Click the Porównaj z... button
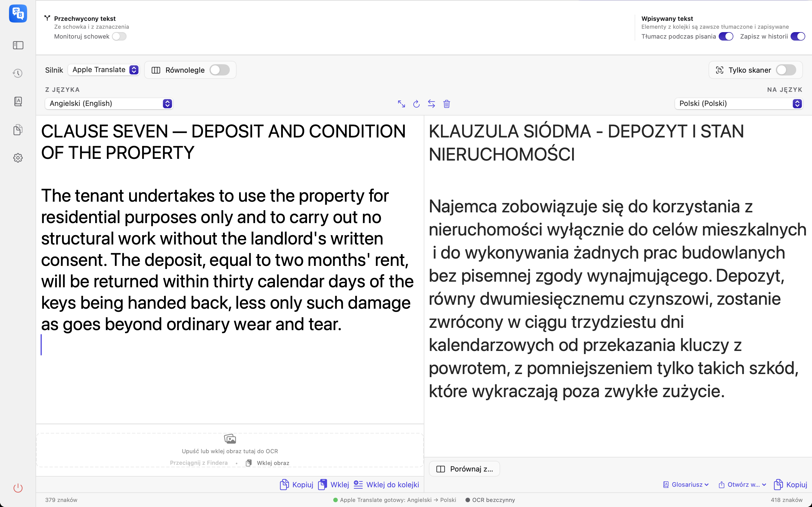The width and height of the screenshot is (812, 507). pos(464,469)
